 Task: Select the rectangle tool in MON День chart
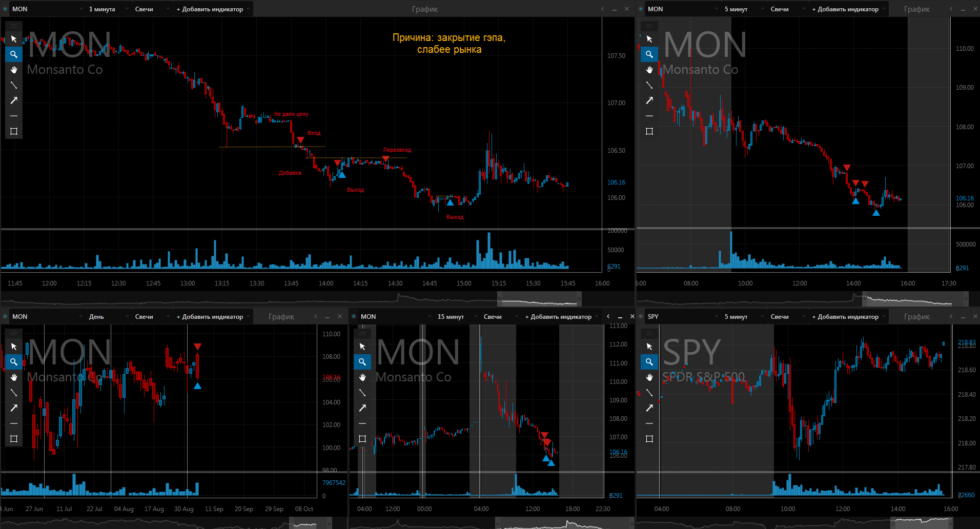click(14, 439)
